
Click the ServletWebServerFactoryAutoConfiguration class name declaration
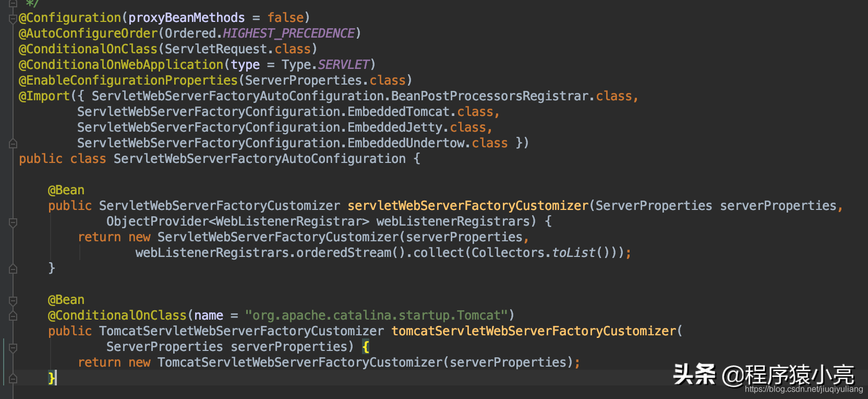(x=259, y=159)
